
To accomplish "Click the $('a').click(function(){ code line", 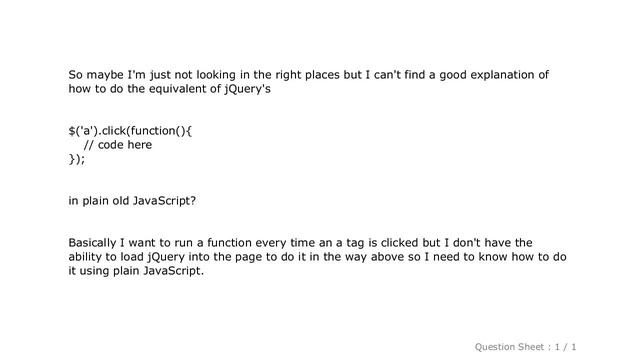I will 130,131.
